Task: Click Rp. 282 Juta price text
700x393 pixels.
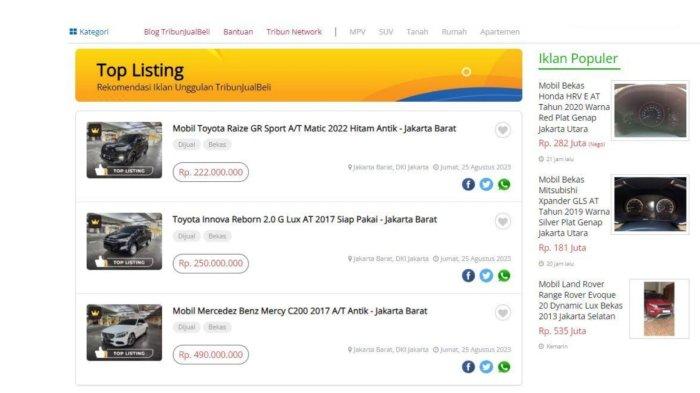Action: (x=562, y=143)
